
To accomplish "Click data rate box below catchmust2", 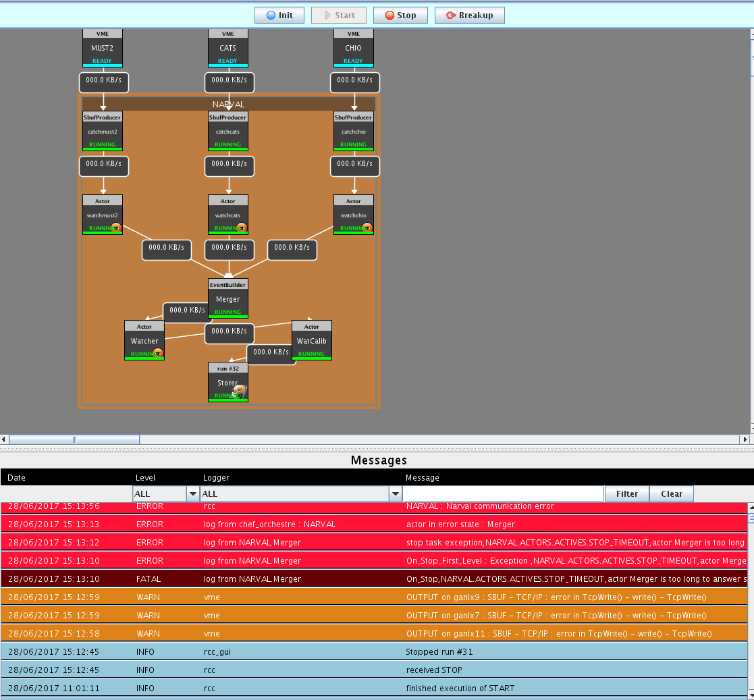I will (x=104, y=166).
